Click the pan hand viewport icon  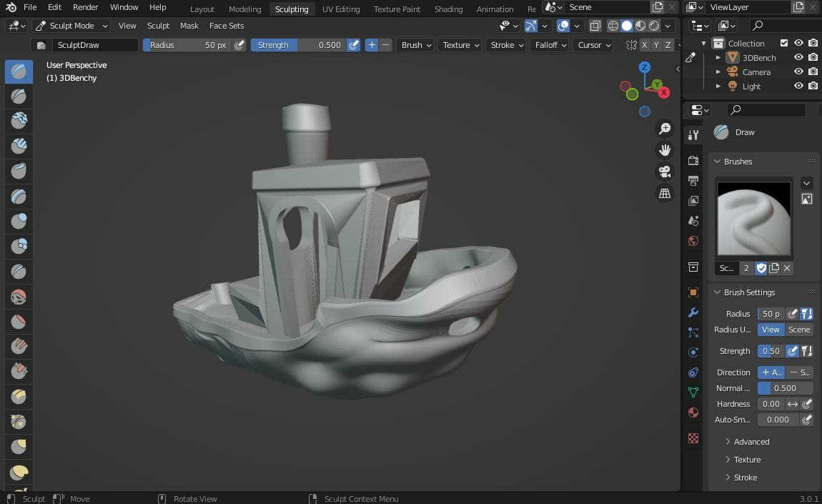coord(665,150)
